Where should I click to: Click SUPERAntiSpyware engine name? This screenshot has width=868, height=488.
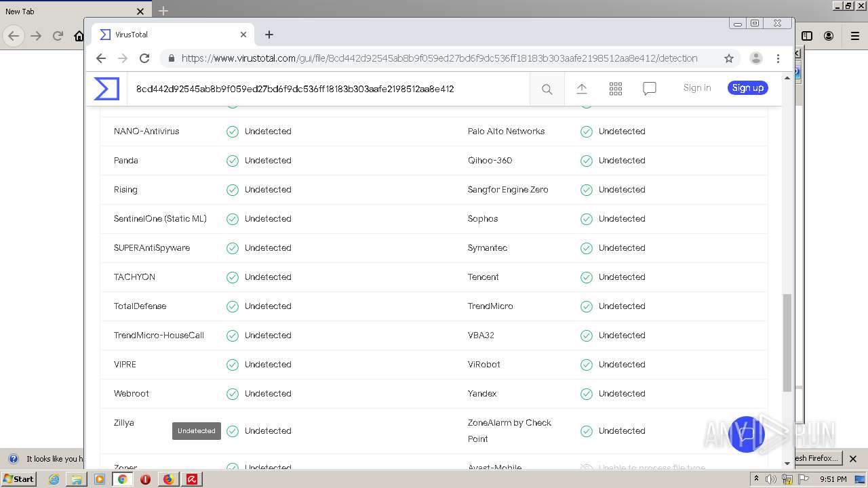pyautogui.click(x=152, y=248)
